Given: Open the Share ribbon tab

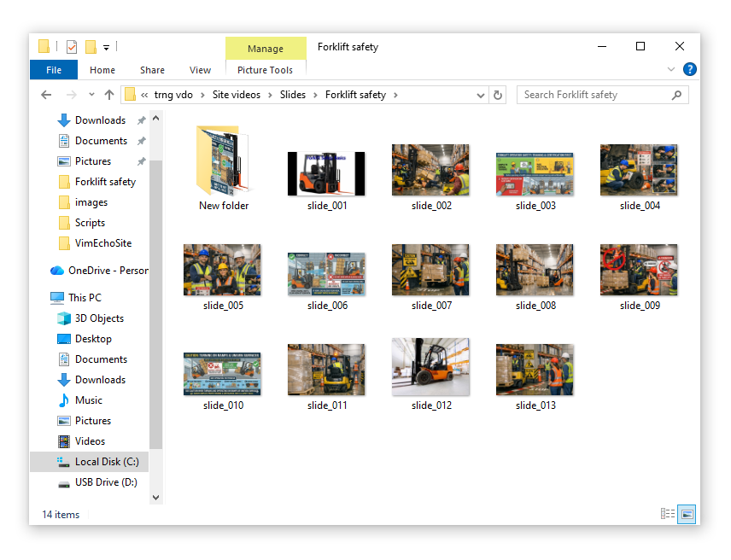Looking at the screenshot, I should click(152, 70).
